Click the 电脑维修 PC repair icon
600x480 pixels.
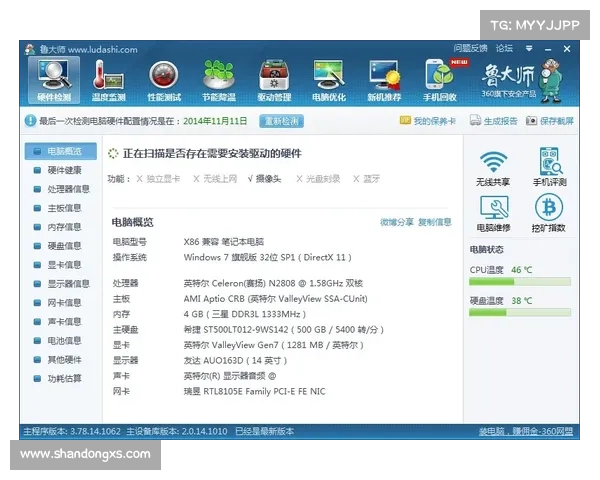pos(494,214)
